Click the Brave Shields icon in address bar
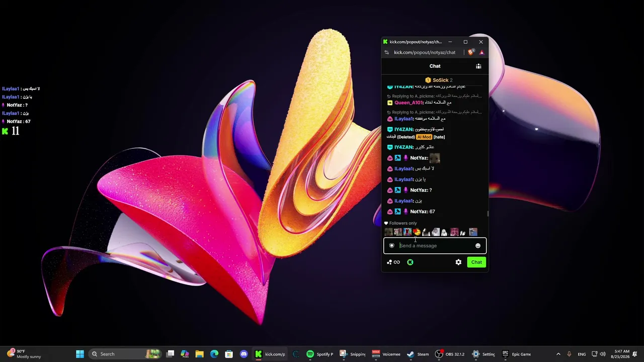 point(471,52)
